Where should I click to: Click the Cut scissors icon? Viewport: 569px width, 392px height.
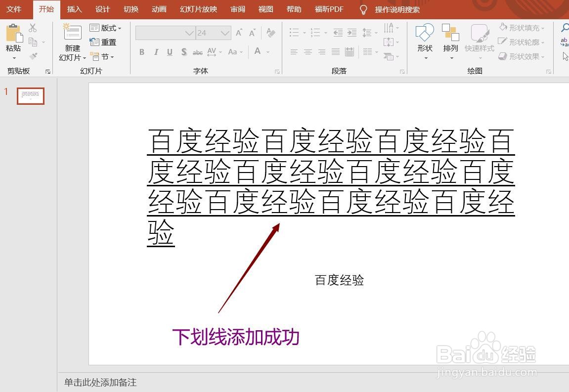[33, 28]
